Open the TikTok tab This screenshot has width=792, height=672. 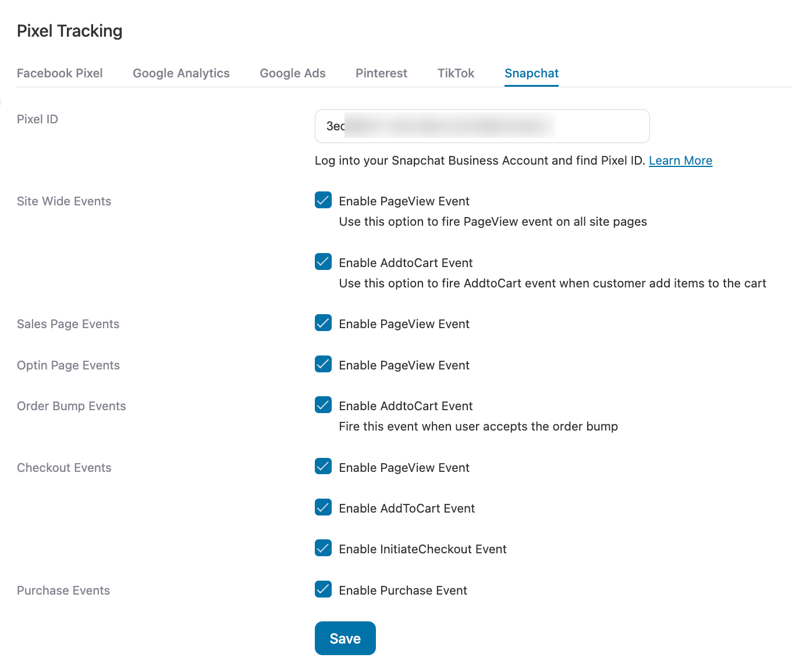tap(456, 73)
